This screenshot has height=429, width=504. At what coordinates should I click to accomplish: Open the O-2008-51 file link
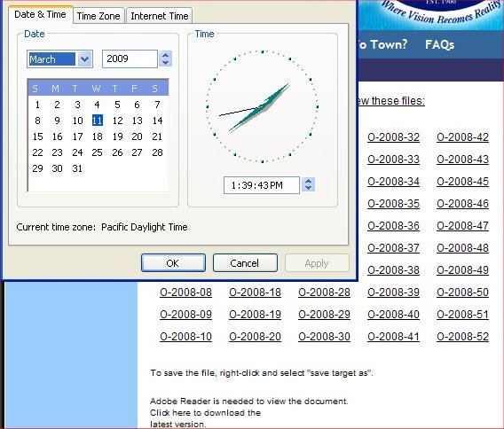coord(462,315)
